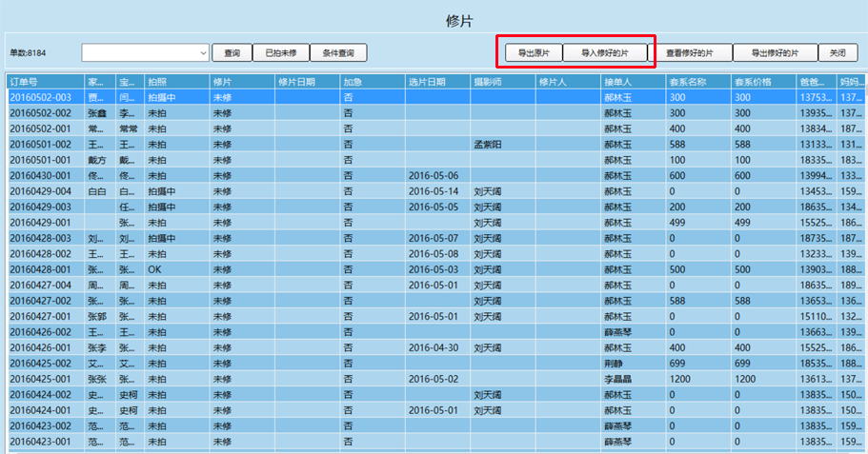Click the 选片日期 column header
Viewport: 868px width, 454px height.
[x=438, y=82]
